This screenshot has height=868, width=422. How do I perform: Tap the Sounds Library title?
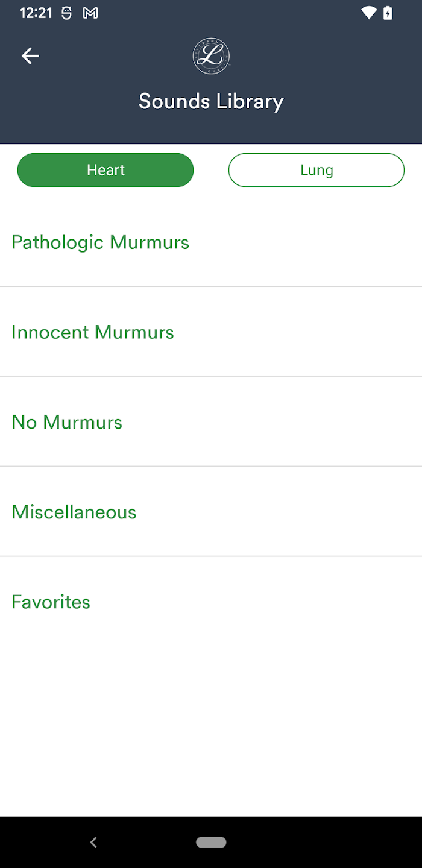211,101
